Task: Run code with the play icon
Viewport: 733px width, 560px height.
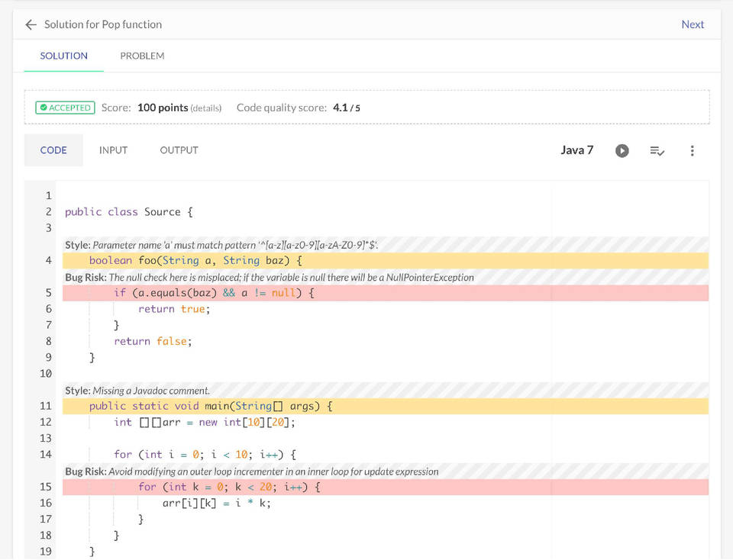Action: pyautogui.click(x=622, y=151)
